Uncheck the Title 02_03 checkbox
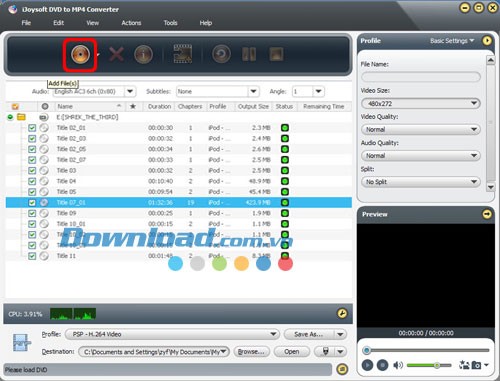This screenshot has height=381, width=500. pyautogui.click(x=32, y=138)
